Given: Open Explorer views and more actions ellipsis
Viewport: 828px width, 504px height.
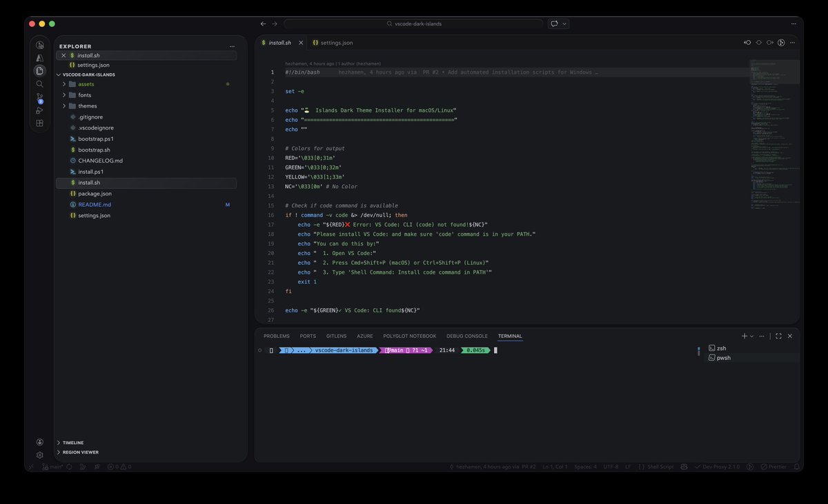Looking at the screenshot, I should (232, 46).
